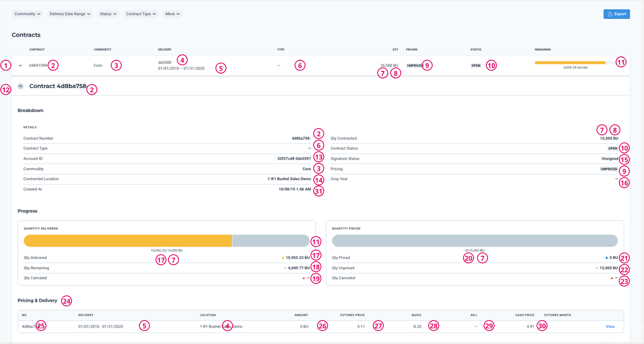The image size is (644, 344).
Task: Open the Commodity filter dropdown
Action: 27,14
